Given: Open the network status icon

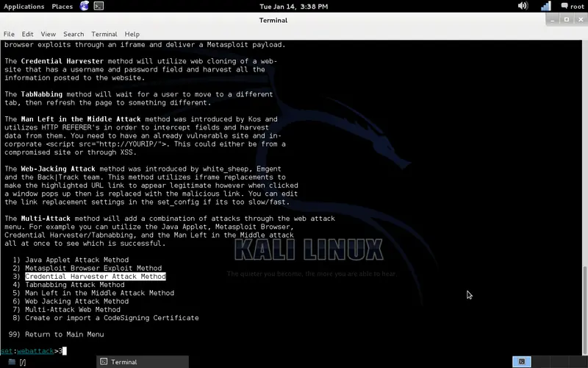Looking at the screenshot, I should [546, 6].
